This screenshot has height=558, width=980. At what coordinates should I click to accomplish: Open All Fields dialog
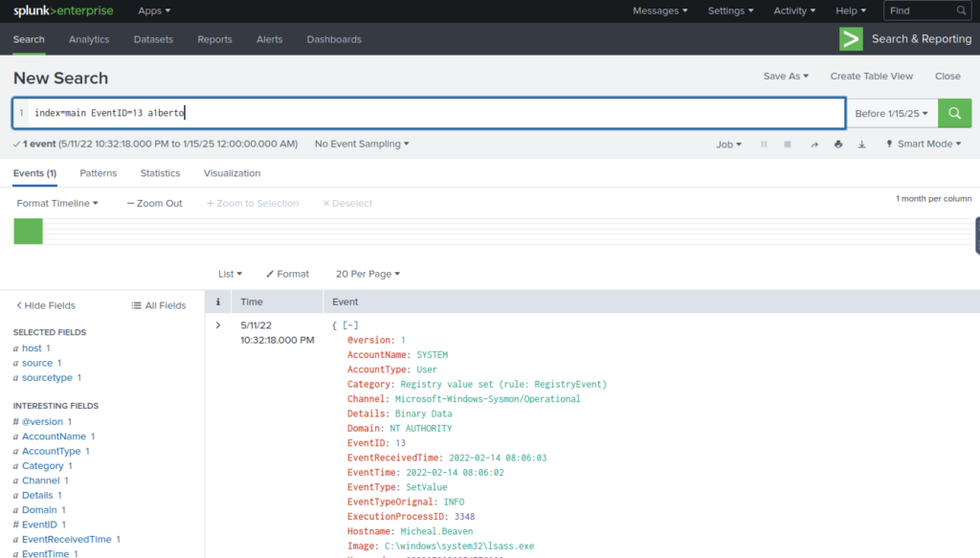coord(159,305)
